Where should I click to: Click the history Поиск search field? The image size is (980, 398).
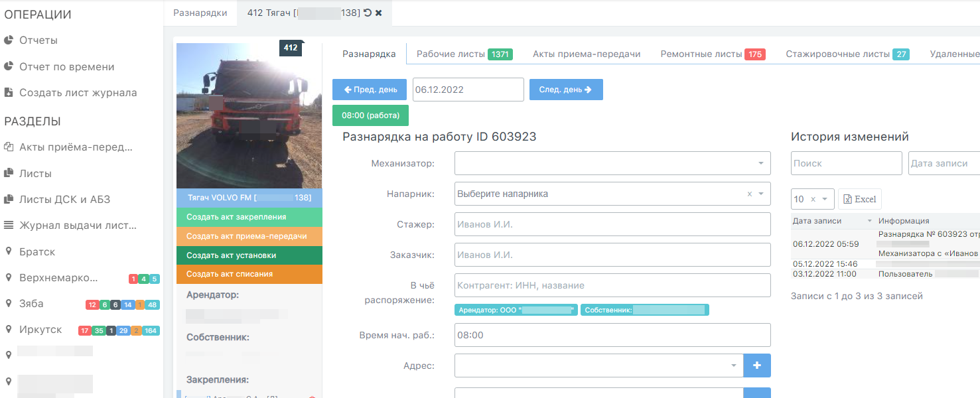coord(847,163)
